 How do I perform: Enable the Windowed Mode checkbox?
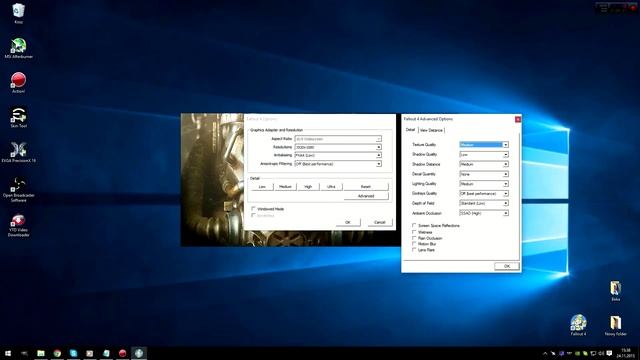[253, 209]
